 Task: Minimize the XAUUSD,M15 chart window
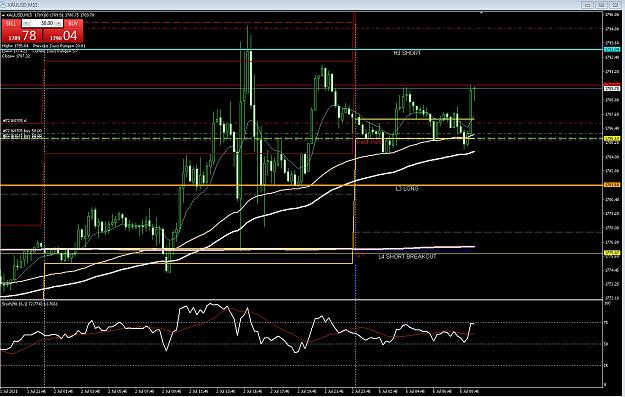[587, 5]
